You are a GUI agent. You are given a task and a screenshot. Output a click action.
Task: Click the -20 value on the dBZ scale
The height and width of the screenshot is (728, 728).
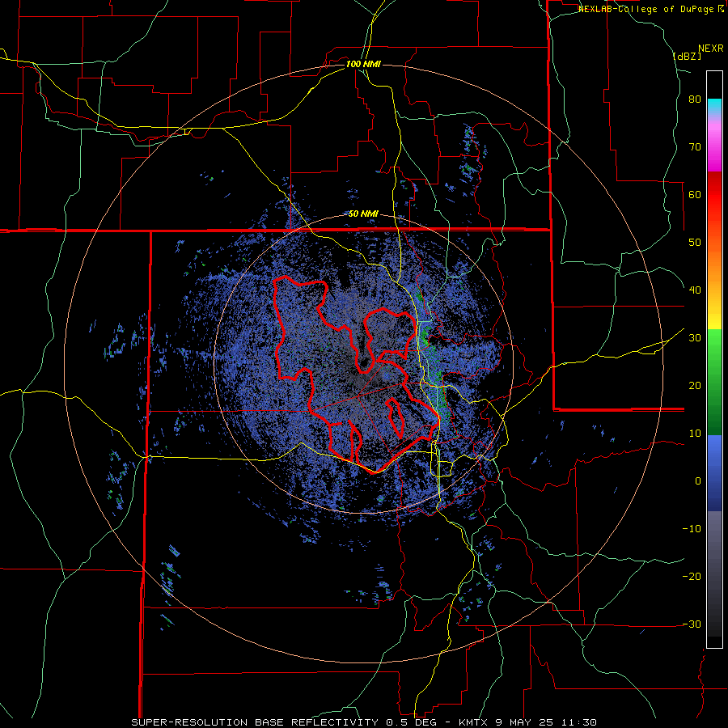click(692, 576)
